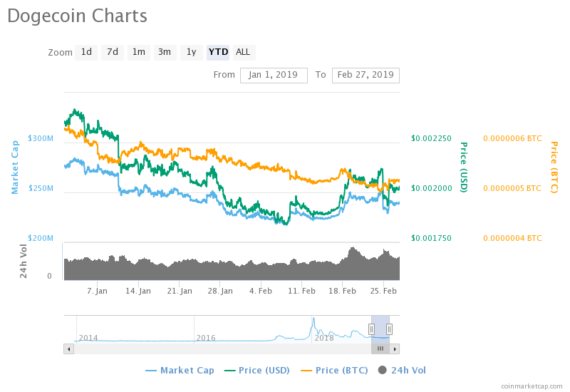Click the $0.002000 price label
570x392 pixels.
[x=432, y=188]
